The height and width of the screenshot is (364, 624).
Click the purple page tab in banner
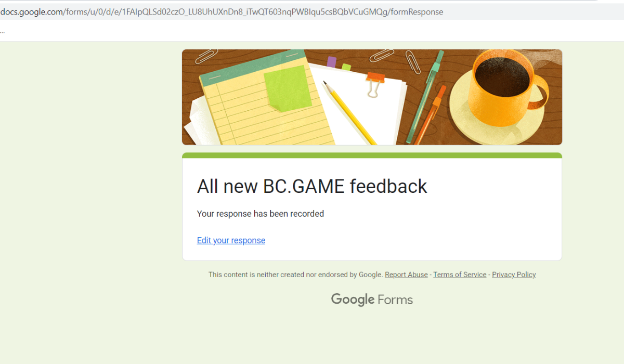331,62
